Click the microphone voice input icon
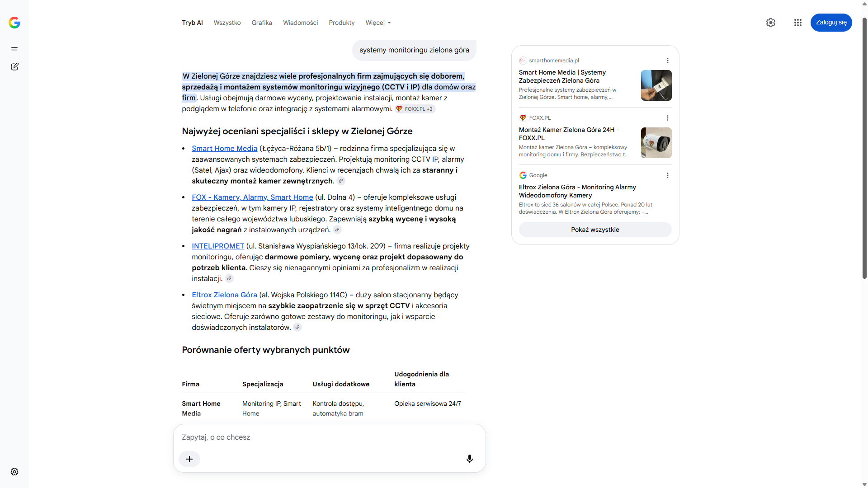Viewport: 868px width, 488px height. (470, 459)
